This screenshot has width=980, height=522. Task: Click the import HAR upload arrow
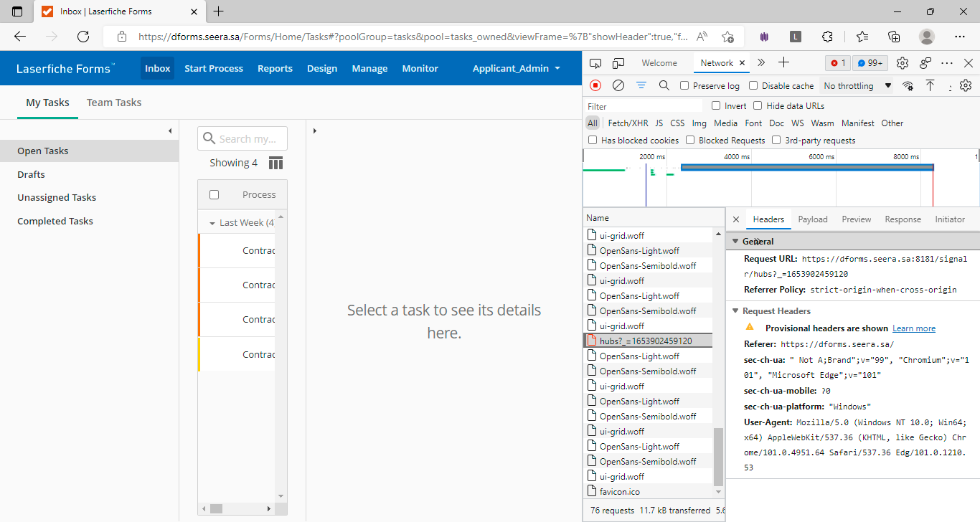coord(930,85)
